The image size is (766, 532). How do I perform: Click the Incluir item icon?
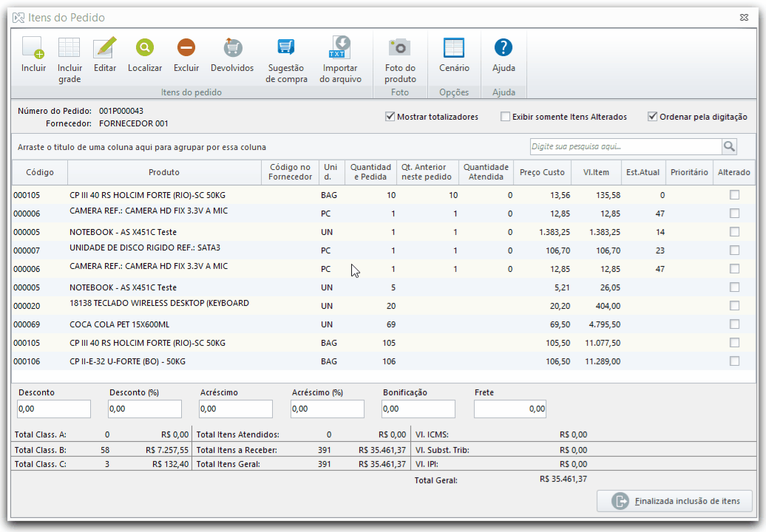(x=33, y=48)
